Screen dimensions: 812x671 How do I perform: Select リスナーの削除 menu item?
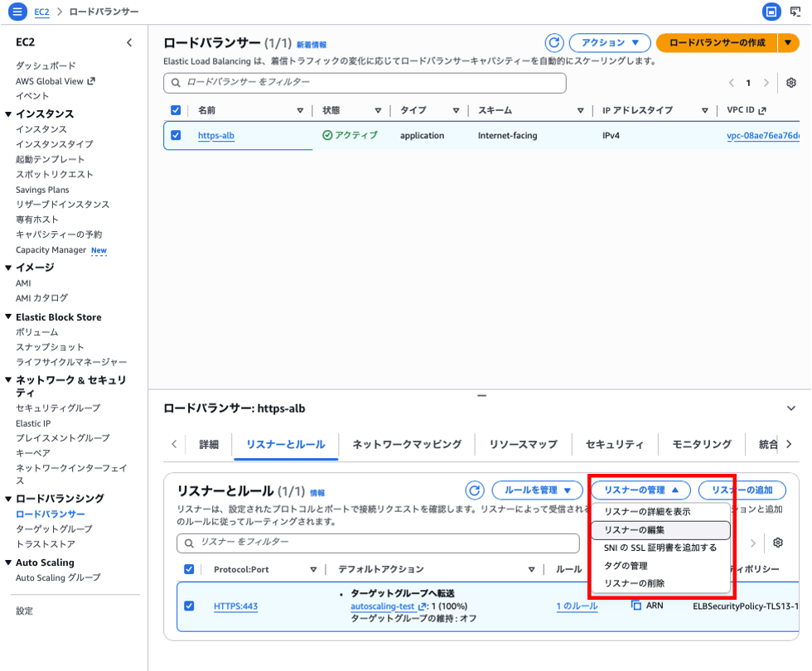pos(661,583)
